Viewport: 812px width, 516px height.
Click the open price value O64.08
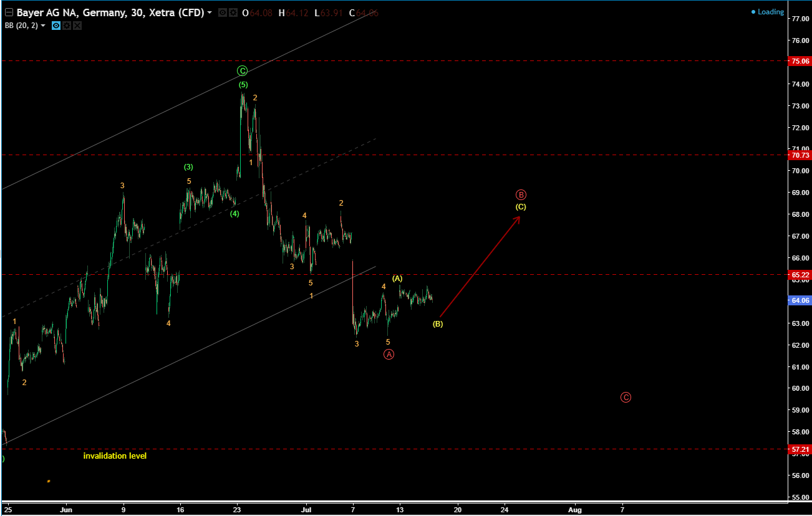coord(258,13)
